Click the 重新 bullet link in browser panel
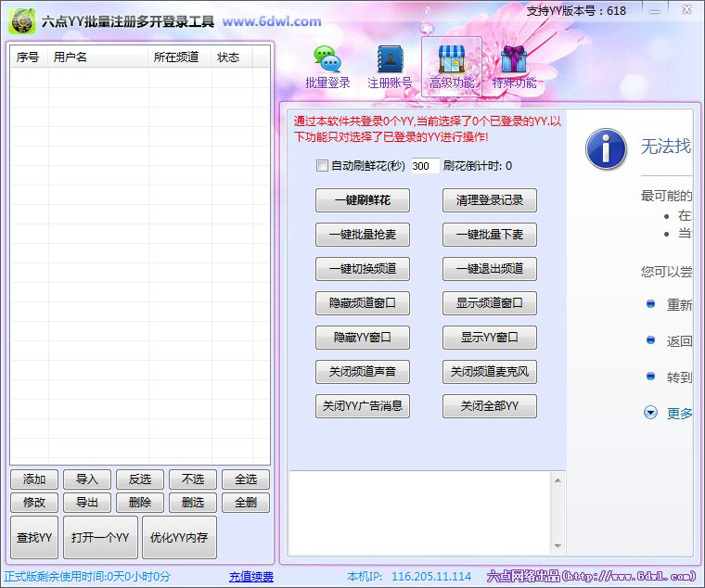This screenshot has width=705, height=588. [679, 305]
